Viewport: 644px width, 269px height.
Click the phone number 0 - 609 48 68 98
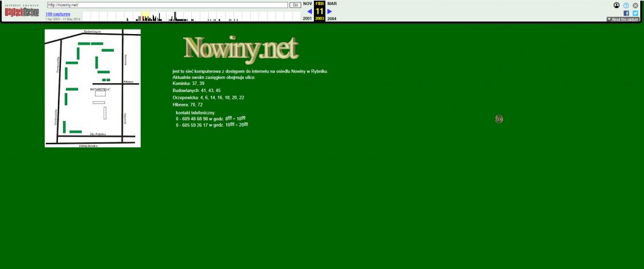(192, 119)
